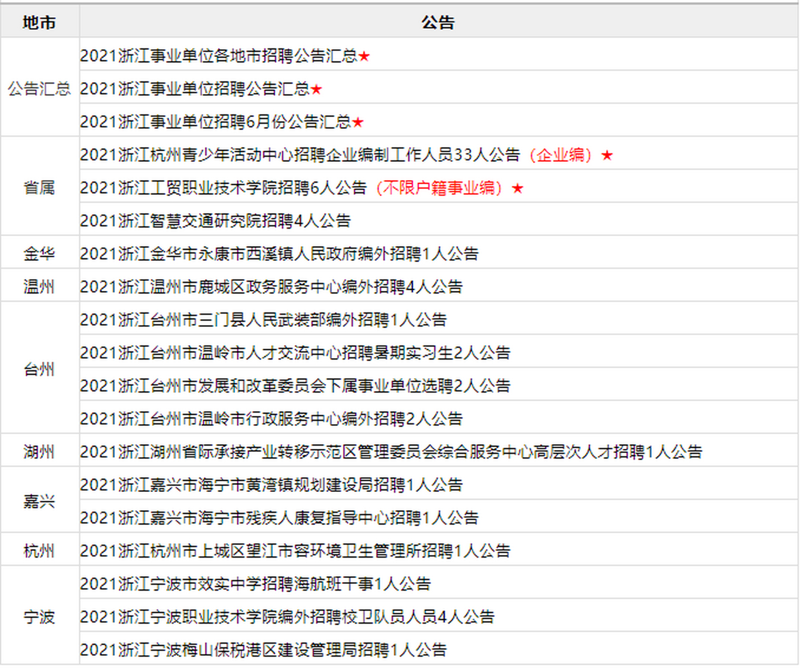The width and height of the screenshot is (800, 672).
Task: Open 台州市发展和改革委员会下属事业单位选聘 link
Action: 295,386
